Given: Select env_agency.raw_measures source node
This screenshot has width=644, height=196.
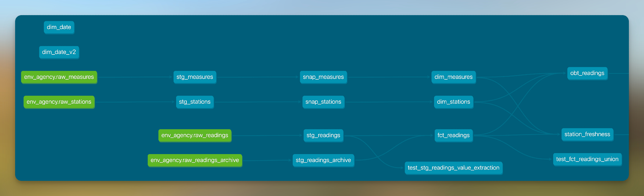Looking at the screenshot, I should click(x=59, y=77).
